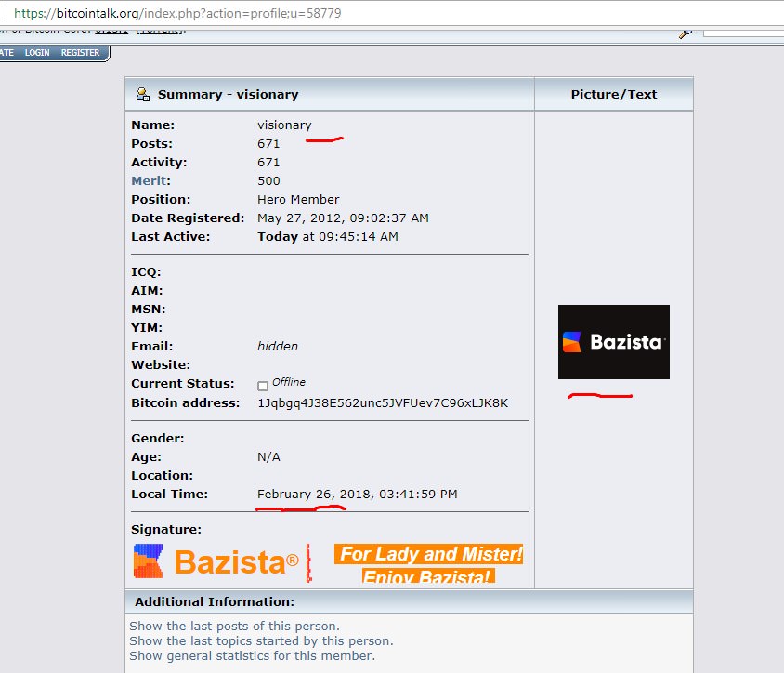Click the 'Enjoy Bazista!' signature banner

428,576
